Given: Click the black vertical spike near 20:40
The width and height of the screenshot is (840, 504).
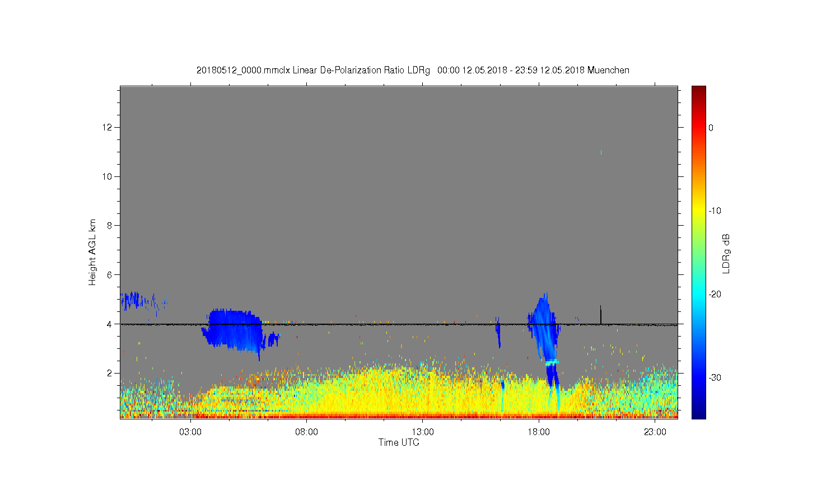Looking at the screenshot, I should (x=601, y=315).
